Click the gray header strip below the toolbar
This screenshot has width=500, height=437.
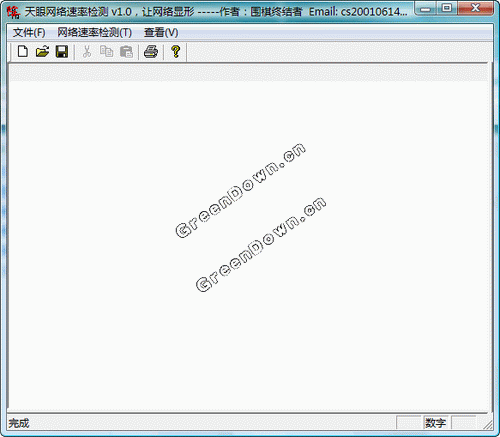click(x=249, y=73)
